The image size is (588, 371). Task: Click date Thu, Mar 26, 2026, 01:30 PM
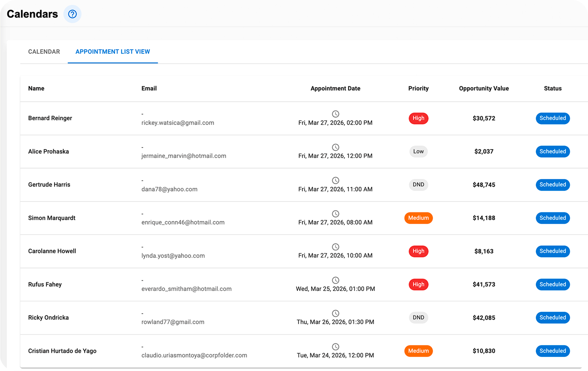335,322
